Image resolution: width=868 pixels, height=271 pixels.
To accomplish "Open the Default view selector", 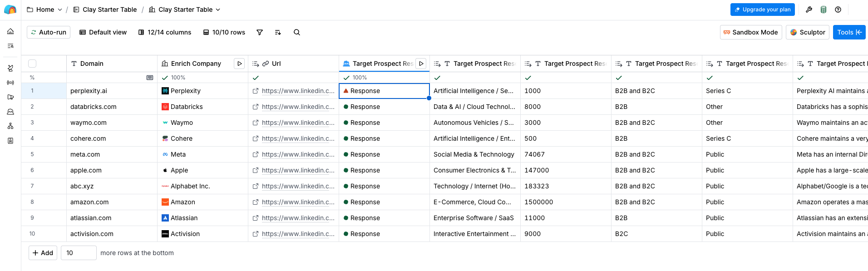I will click(x=103, y=32).
